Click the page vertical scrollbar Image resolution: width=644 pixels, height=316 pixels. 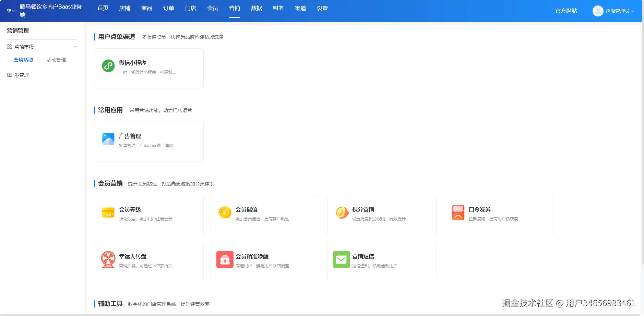pos(643,132)
